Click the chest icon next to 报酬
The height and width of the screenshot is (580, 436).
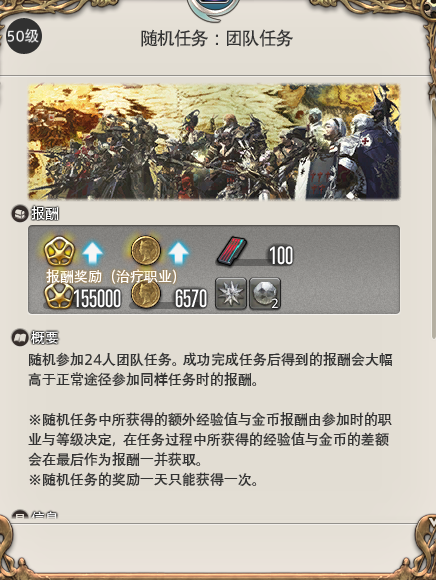[19, 214]
